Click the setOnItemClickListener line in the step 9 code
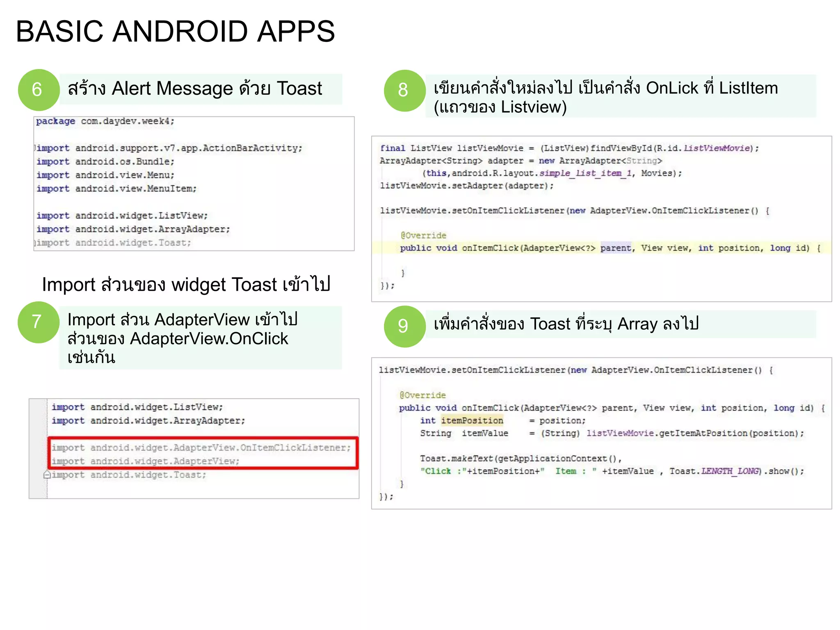 coord(576,370)
